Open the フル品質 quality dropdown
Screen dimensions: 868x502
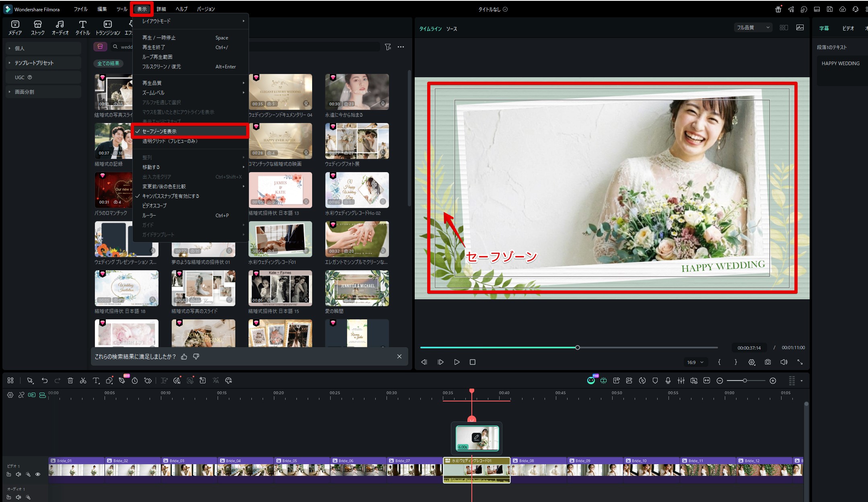click(x=753, y=27)
